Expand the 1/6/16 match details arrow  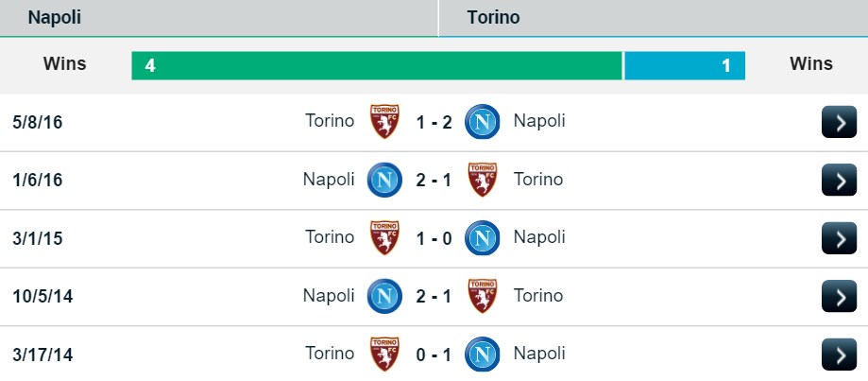(x=839, y=180)
